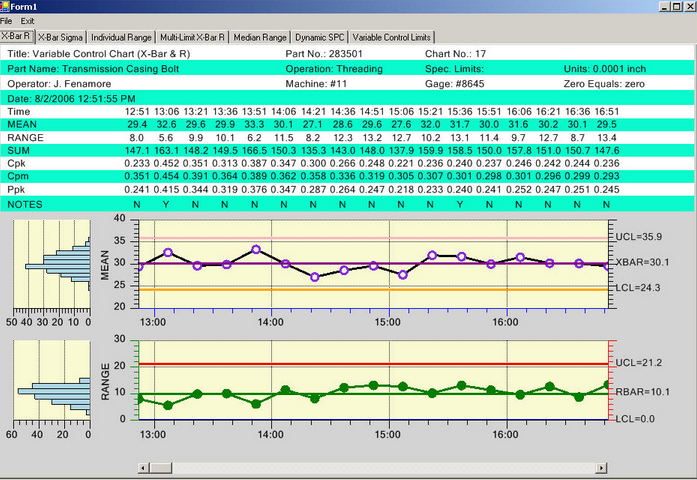Click the range value 5.6
The width and height of the screenshot is (697, 480).
(x=166, y=138)
